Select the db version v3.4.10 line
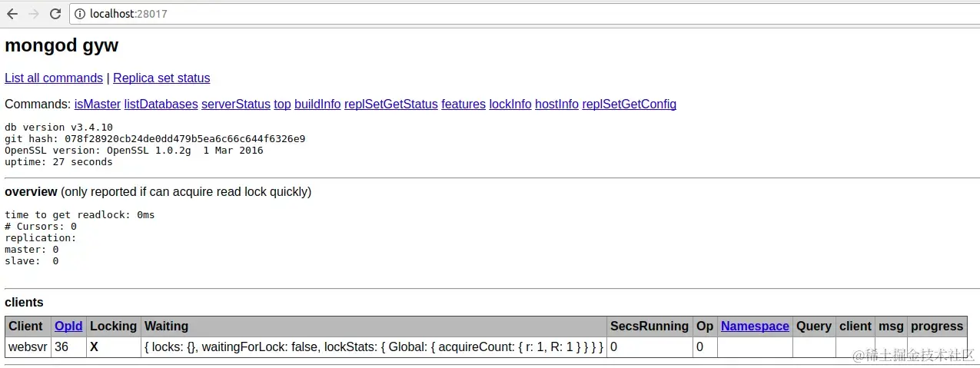The height and width of the screenshot is (368, 980). (59, 128)
